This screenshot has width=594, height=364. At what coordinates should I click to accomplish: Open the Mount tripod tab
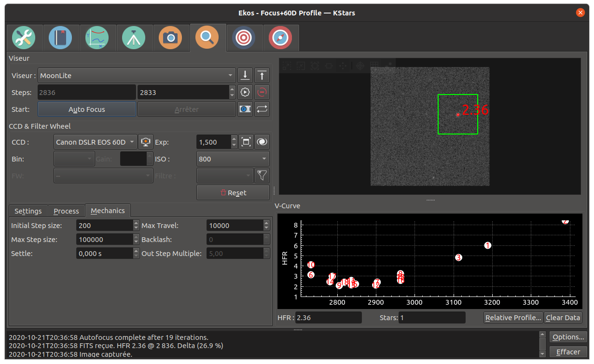[134, 38]
